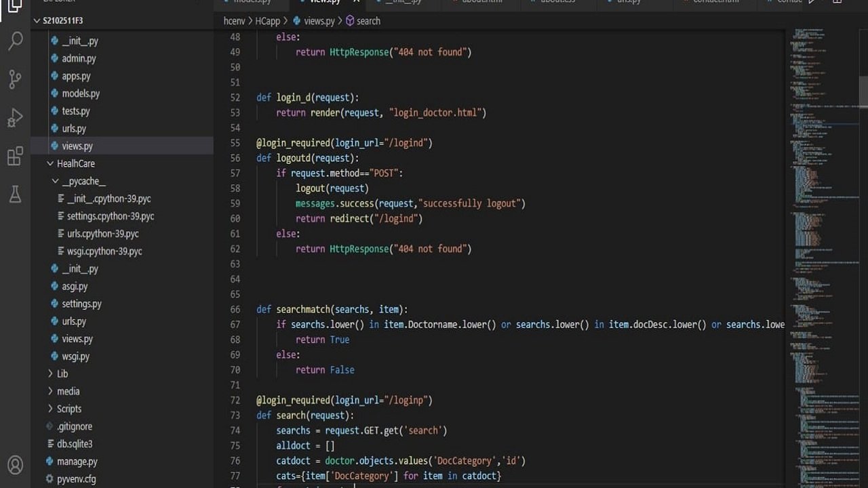Click the Python icon of wsgi.py
Viewport: 868px width, 488px height.
(54, 357)
